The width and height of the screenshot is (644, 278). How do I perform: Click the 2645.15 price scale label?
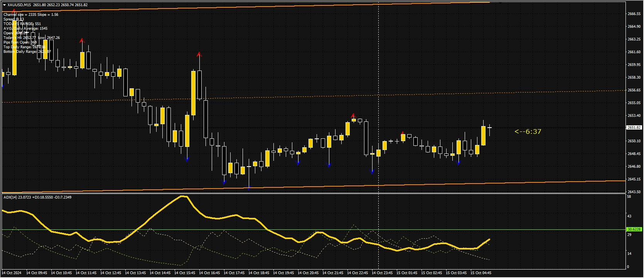tap(634, 179)
